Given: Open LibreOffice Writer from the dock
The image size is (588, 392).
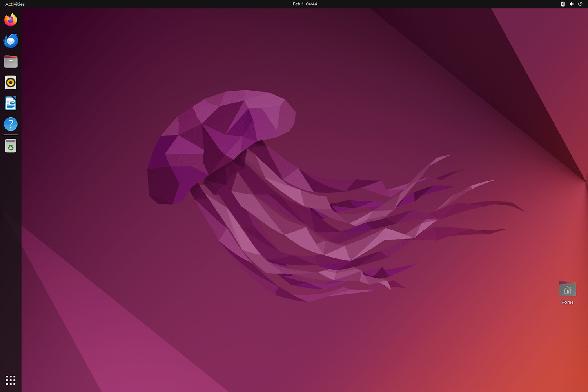Looking at the screenshot, I should click(x=11, y=103).
